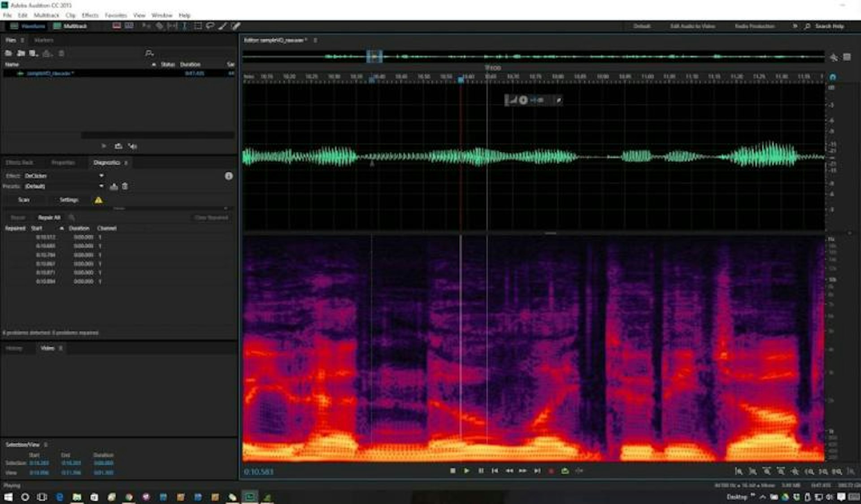Click the Scan button
The width and height of the screenshot is (861, 504).
(x=24, y=200)
